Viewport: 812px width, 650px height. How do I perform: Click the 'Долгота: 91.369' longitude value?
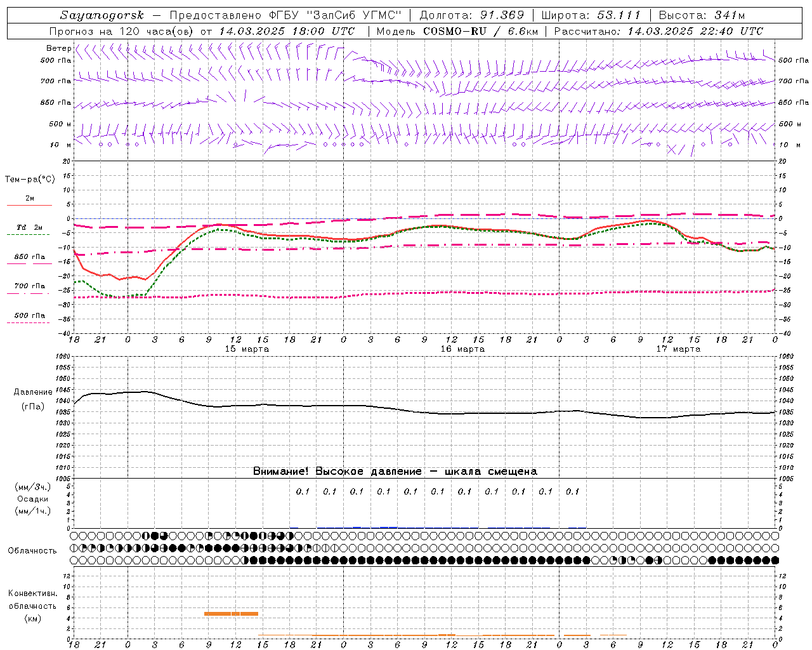(472, 15)
